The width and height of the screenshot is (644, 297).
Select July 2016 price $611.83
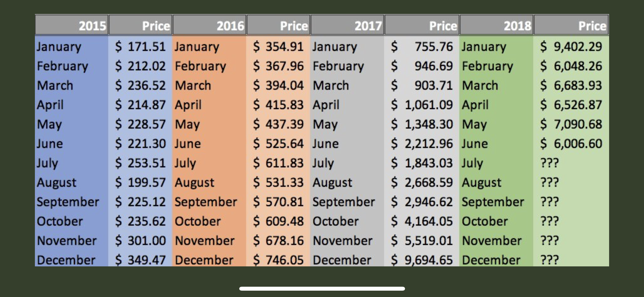coord(278,163)
